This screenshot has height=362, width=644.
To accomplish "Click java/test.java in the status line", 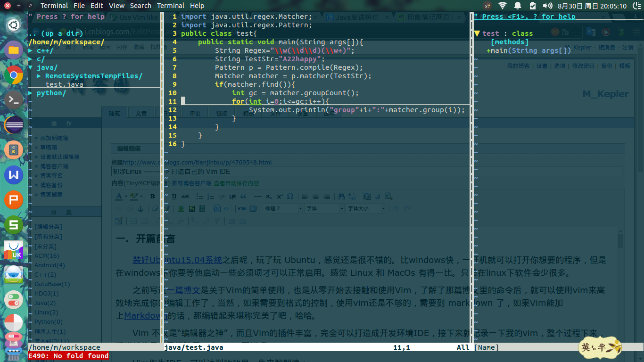I will click(194, 347).
